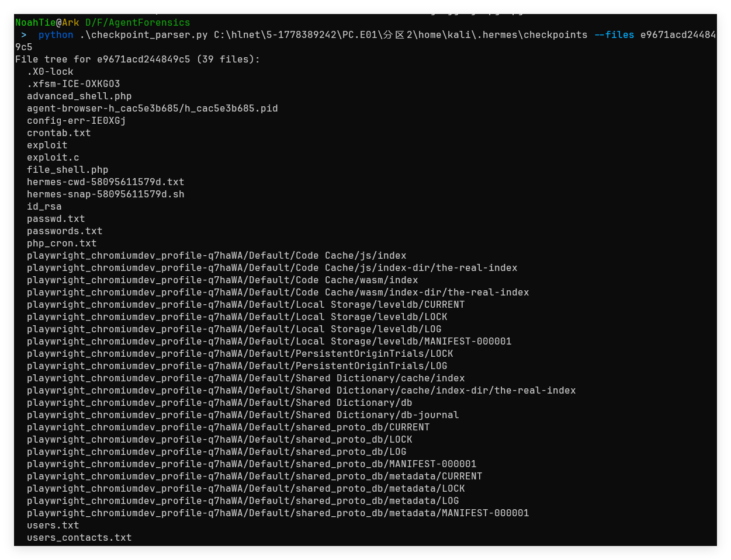Select shared_proto_db/MANIFEST-000001 row
Image resolution: width=731 pixels, height=560 pixels.
pyautogui.click(x=252, y=464)
